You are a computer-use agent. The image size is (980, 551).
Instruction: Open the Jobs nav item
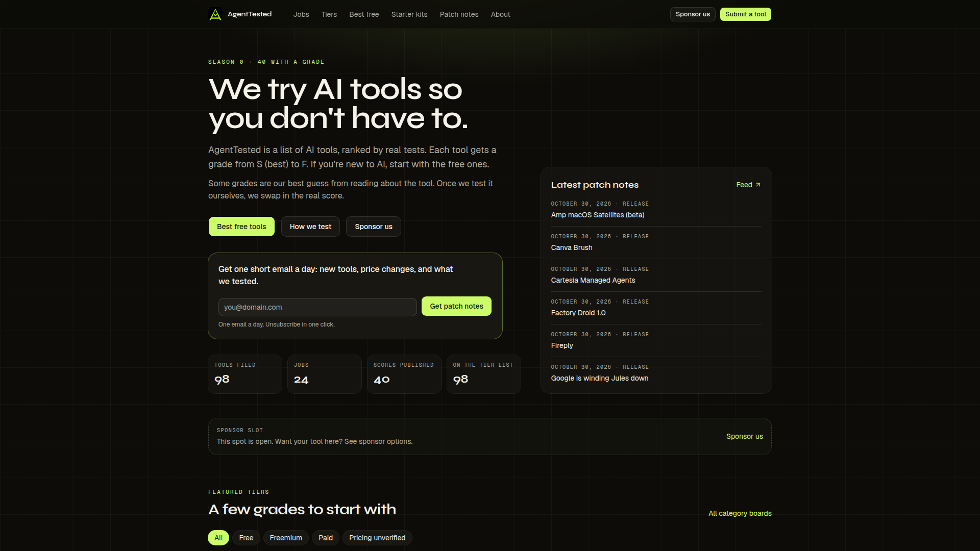click(x=301, y=14)
